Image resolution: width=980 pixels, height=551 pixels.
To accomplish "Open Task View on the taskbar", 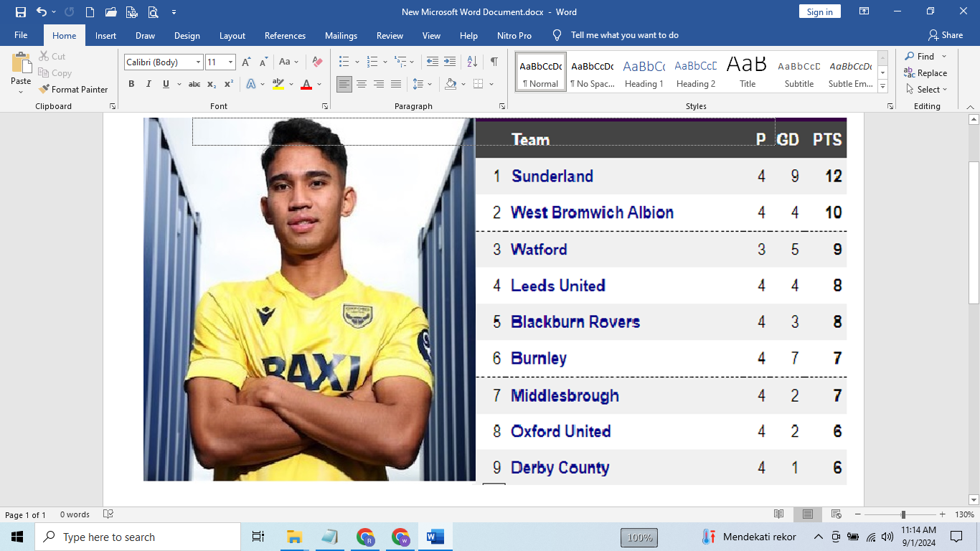I will coord(258,537).
